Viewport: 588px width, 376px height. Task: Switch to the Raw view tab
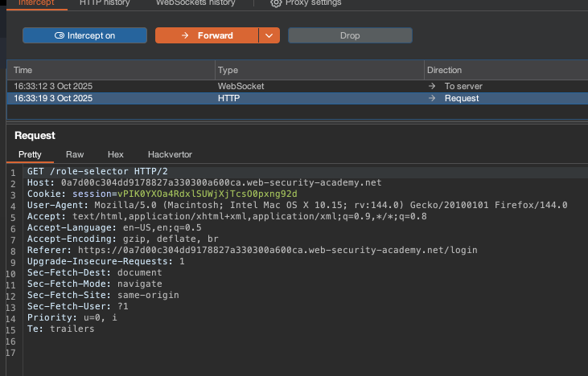pyautogui.click(x=75, y=154)
